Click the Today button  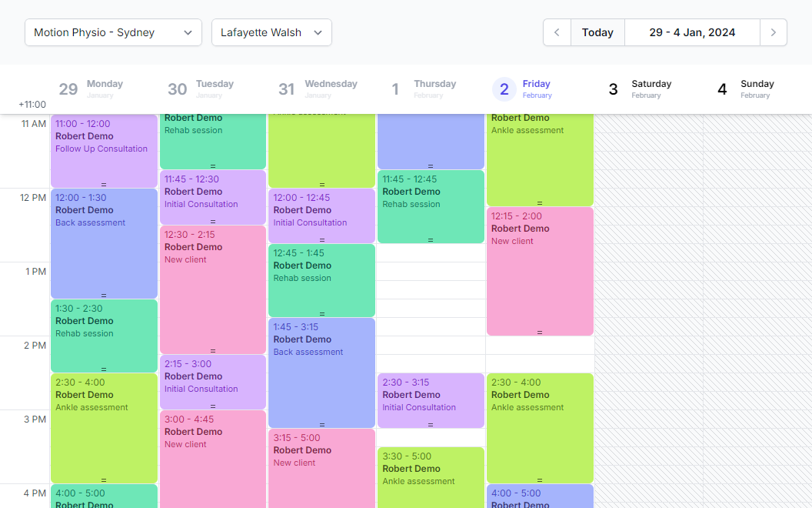(597, 32)
